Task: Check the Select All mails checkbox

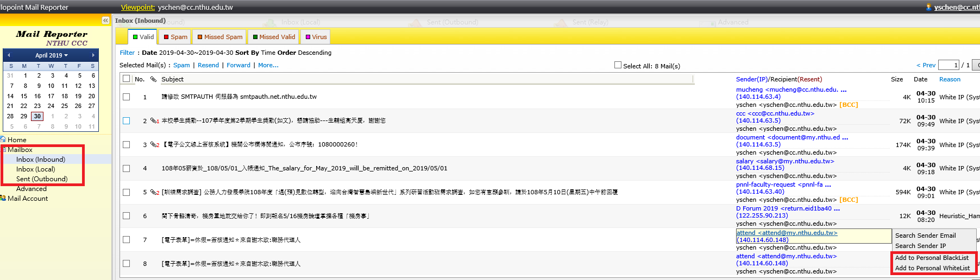Action: click(618, 65)
